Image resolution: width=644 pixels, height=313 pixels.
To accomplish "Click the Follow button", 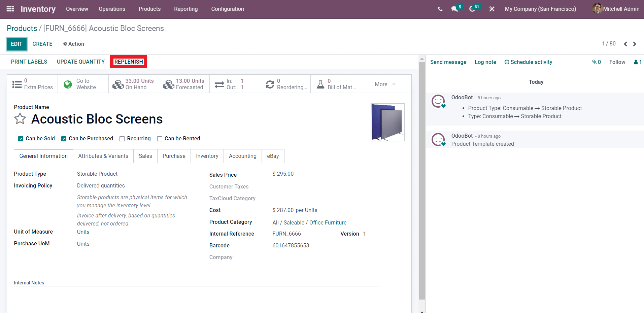I will coord(617,62).
